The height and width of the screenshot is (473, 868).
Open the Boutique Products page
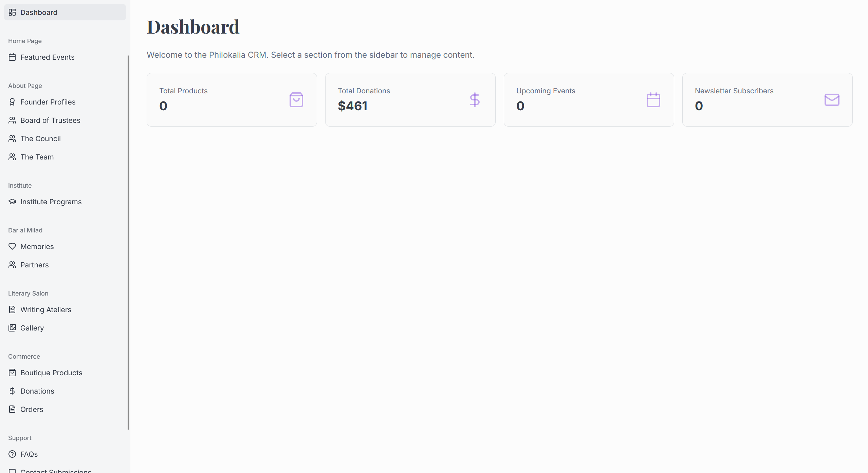pos(51,373)
